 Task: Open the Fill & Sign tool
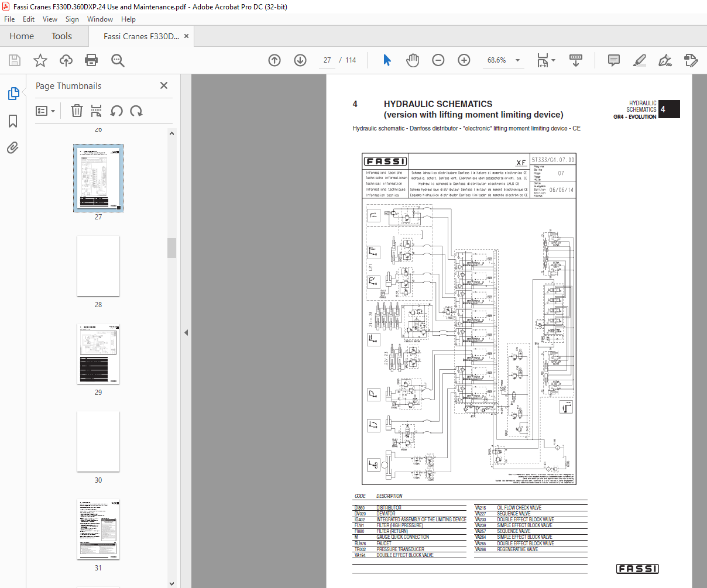pyautogui.click(x=665, y=60)
